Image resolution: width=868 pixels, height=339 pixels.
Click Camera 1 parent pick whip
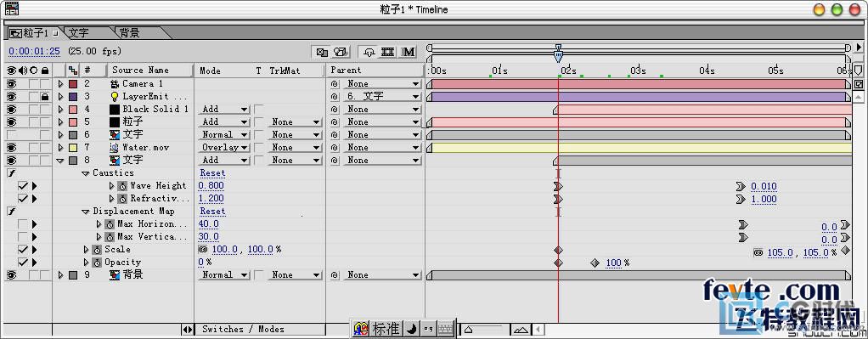(335, 84)
